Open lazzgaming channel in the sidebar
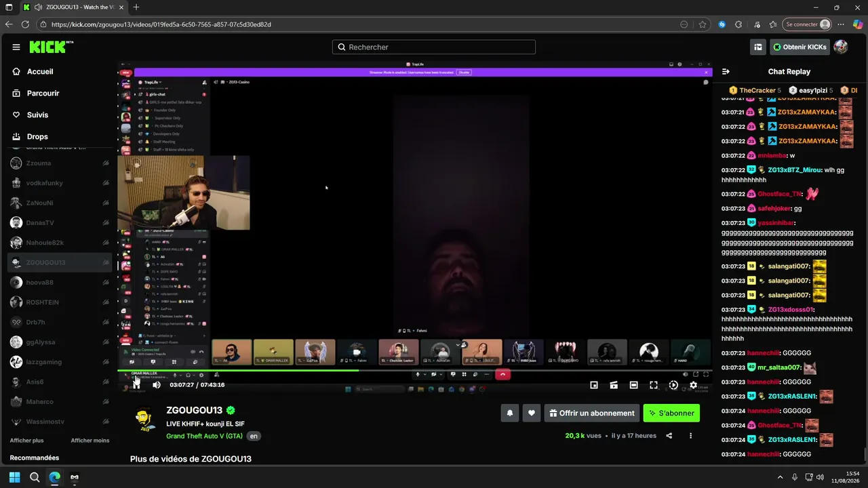Image resolution: width=868 pixels, height=488 pixels. pyautogui.click(x=60, y=362)
